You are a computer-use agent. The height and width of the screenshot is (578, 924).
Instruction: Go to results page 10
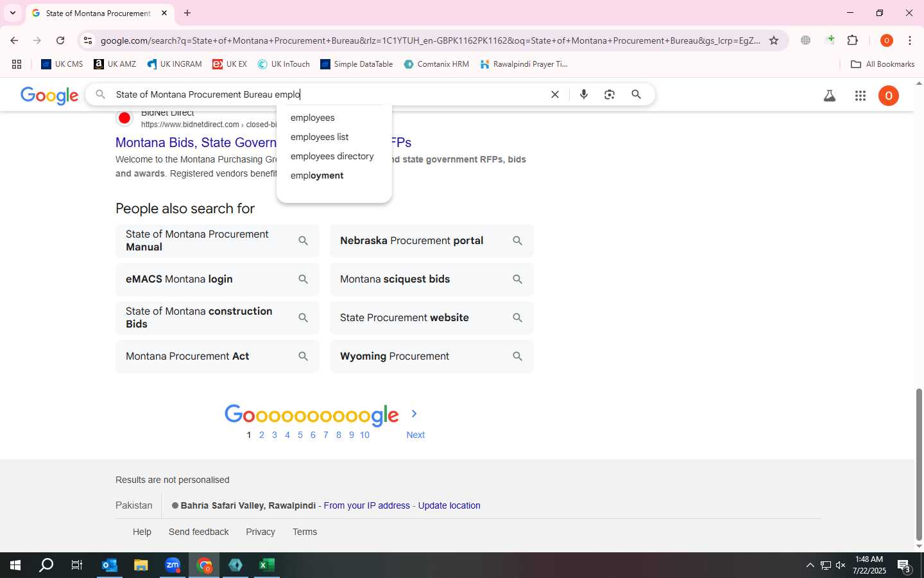pyautogui.click(x=364, y=435)
